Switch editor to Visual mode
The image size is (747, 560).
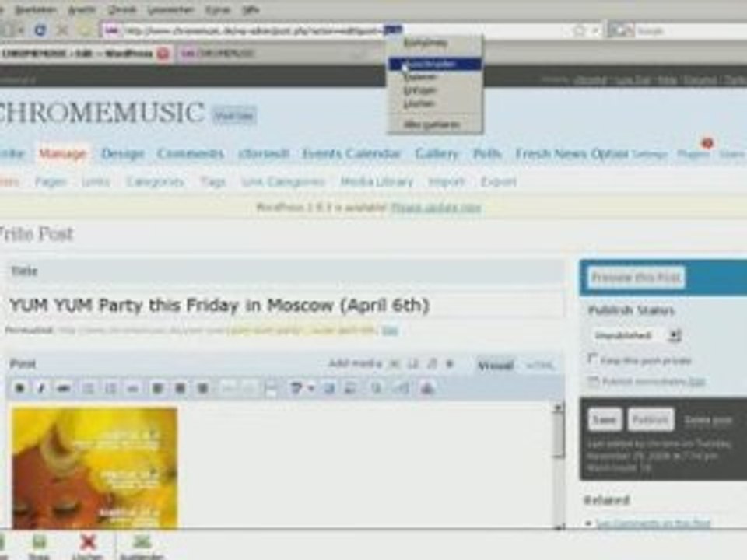tap(496, 366)
